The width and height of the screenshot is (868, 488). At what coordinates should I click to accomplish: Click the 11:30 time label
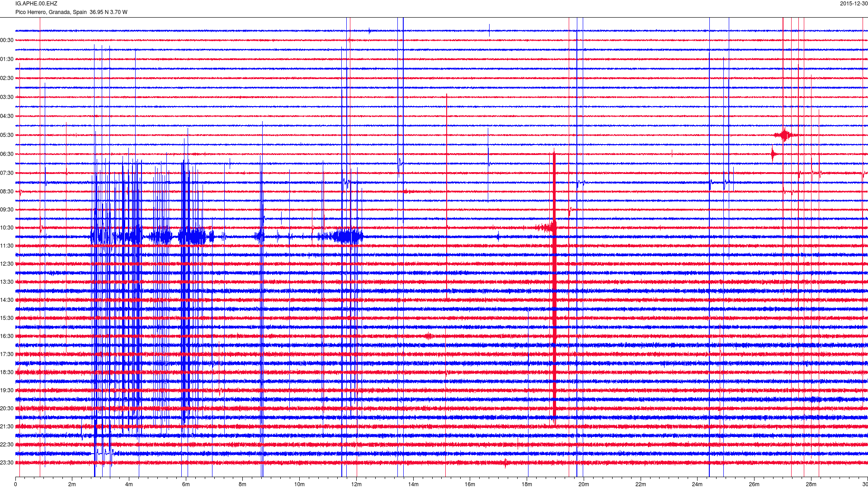(7, 246)
